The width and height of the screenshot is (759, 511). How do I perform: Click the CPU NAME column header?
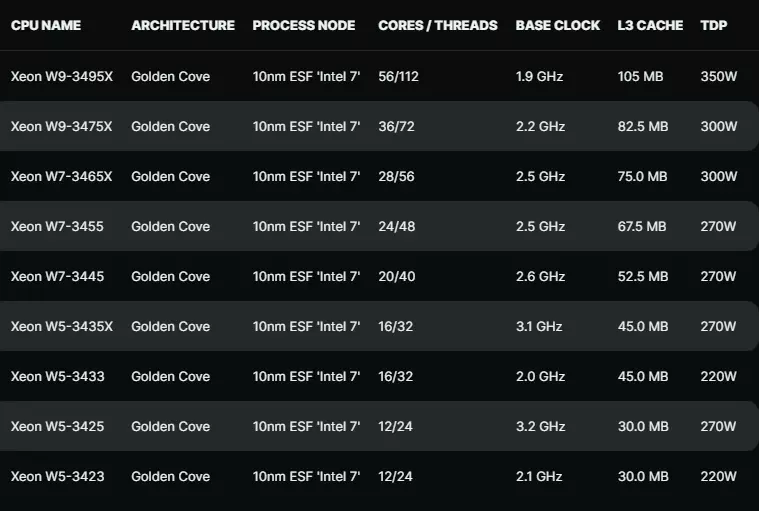click(x=46, y=25)
